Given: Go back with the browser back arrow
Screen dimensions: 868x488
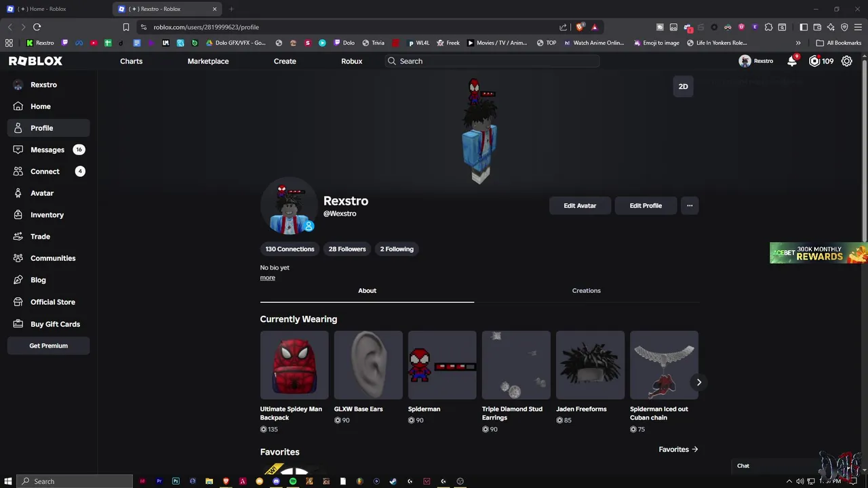Looking at the screenshot, I should point(9,27).
